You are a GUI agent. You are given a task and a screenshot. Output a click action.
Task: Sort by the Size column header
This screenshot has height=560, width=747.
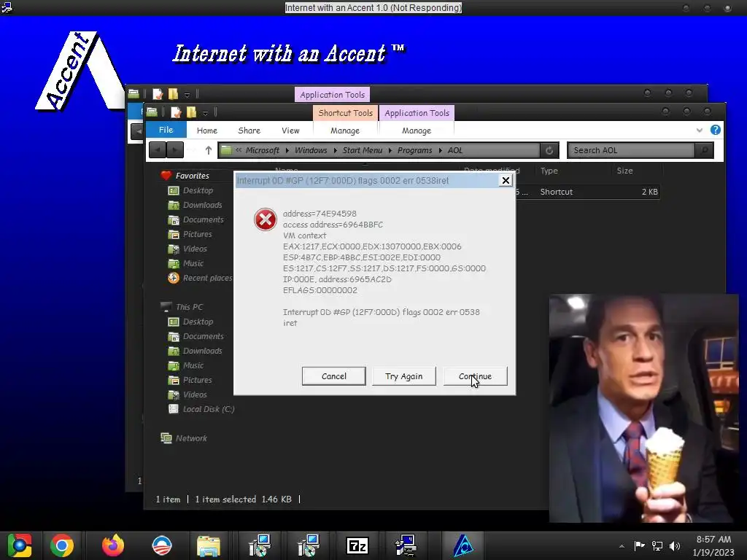point(624,171)
